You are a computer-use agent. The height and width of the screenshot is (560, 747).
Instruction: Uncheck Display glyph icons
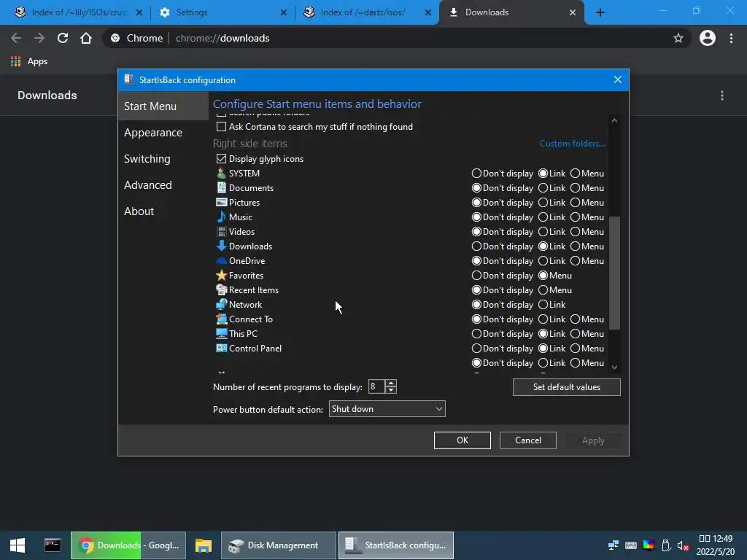pyautogui.click(x=221, y=158)
